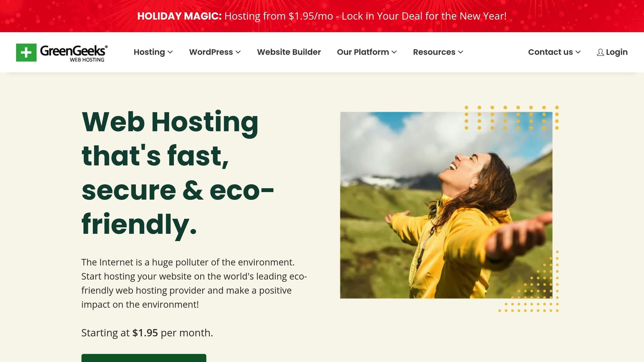Click the Holiday Magic promo banner
Image resolution: width=644 pixels, height=362 pixels.
point(322,16)
